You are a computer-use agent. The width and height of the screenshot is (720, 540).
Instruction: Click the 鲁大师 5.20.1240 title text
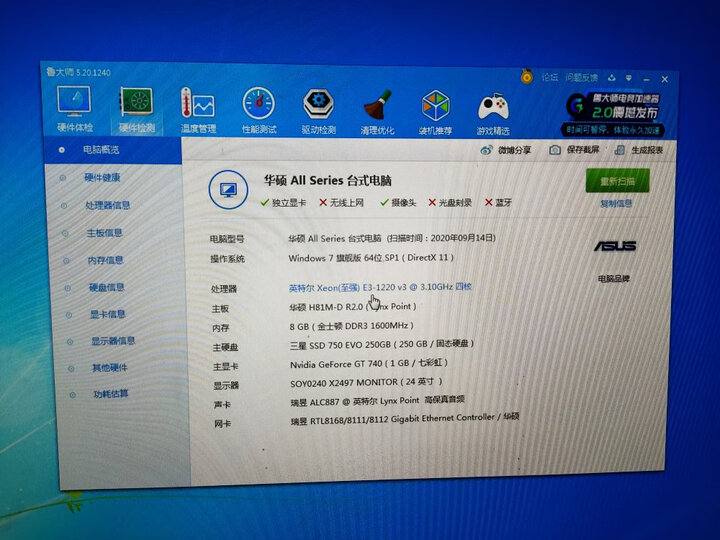click(79, 72)
